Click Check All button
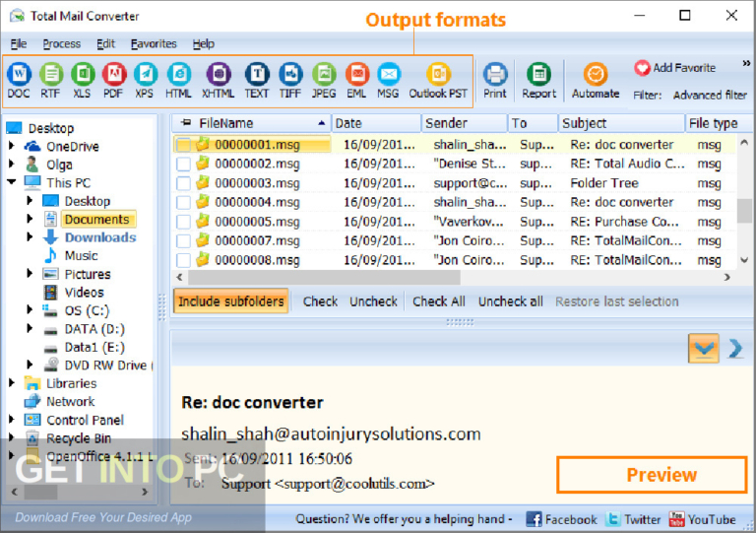 coord(439,301)
